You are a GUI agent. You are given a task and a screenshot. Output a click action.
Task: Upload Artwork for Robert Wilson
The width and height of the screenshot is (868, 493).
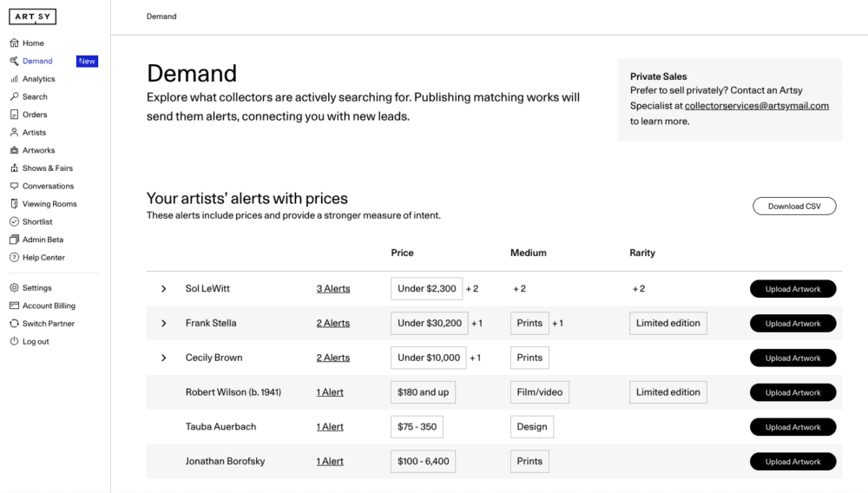[792, 392]
